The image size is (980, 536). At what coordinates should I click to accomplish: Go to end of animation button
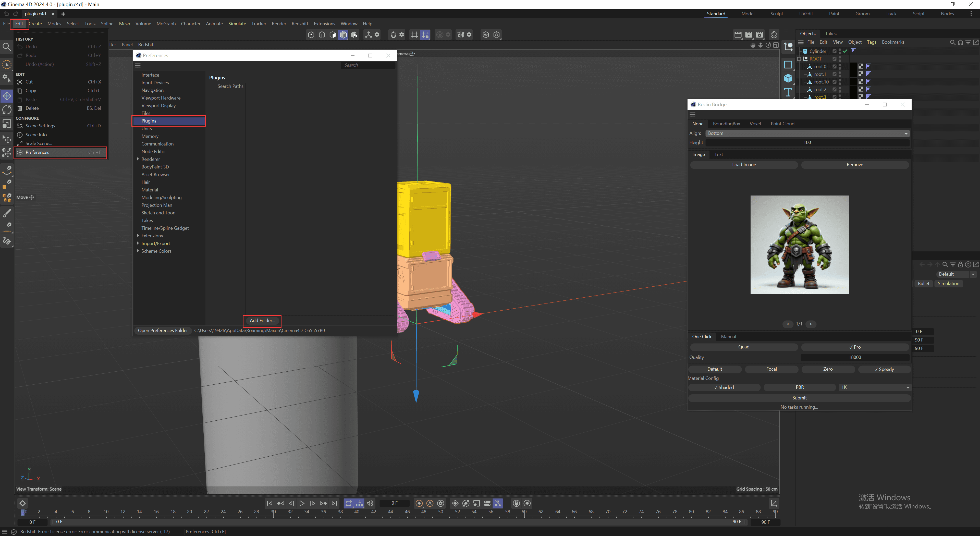click(334, 503)
